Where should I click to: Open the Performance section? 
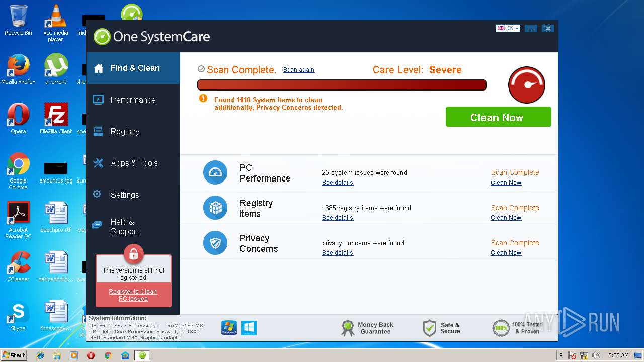click(x=133, y=100)
